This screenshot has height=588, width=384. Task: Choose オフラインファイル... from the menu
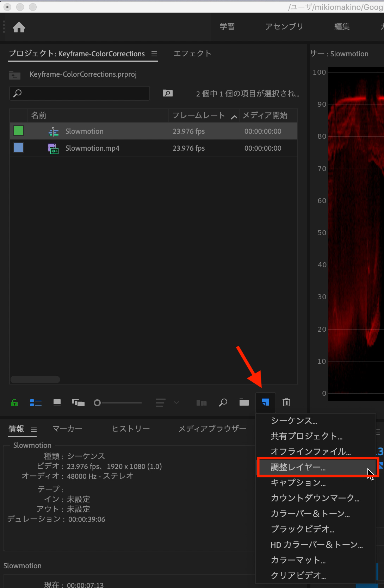tap(316, 452)
